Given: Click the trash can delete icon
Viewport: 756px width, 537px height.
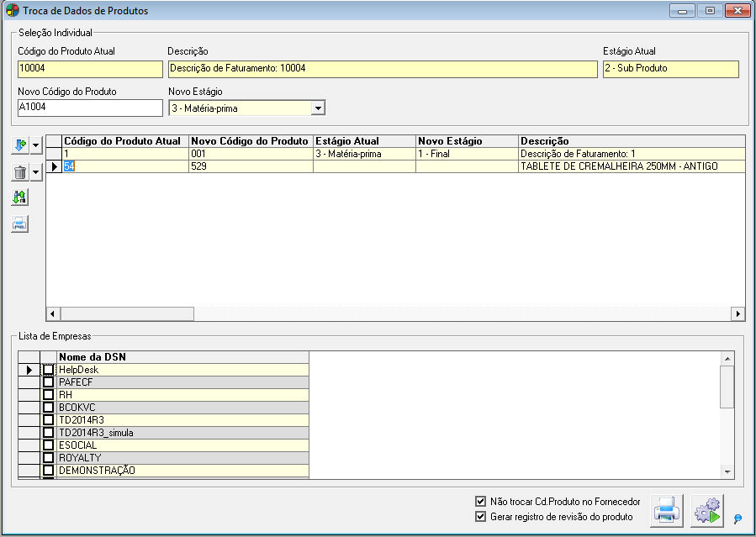Looking at the screenshot, I should click(20, 173).
